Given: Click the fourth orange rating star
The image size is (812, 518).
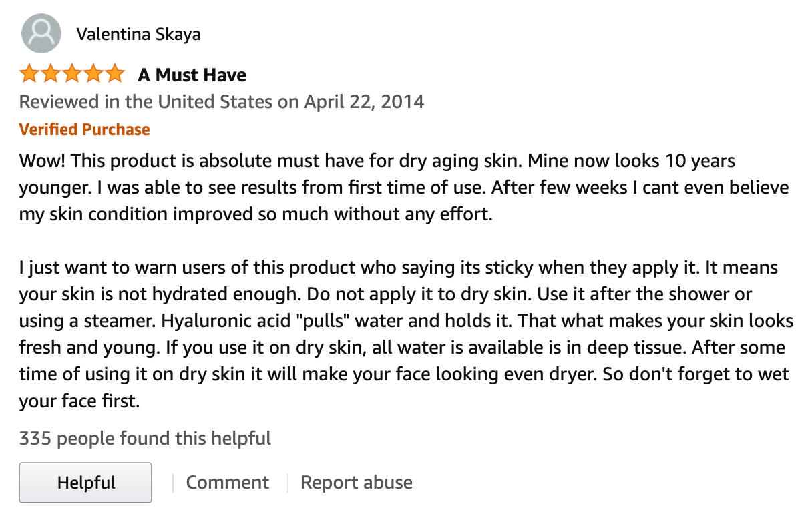Looking at the screenshot, I should point(93,74).
